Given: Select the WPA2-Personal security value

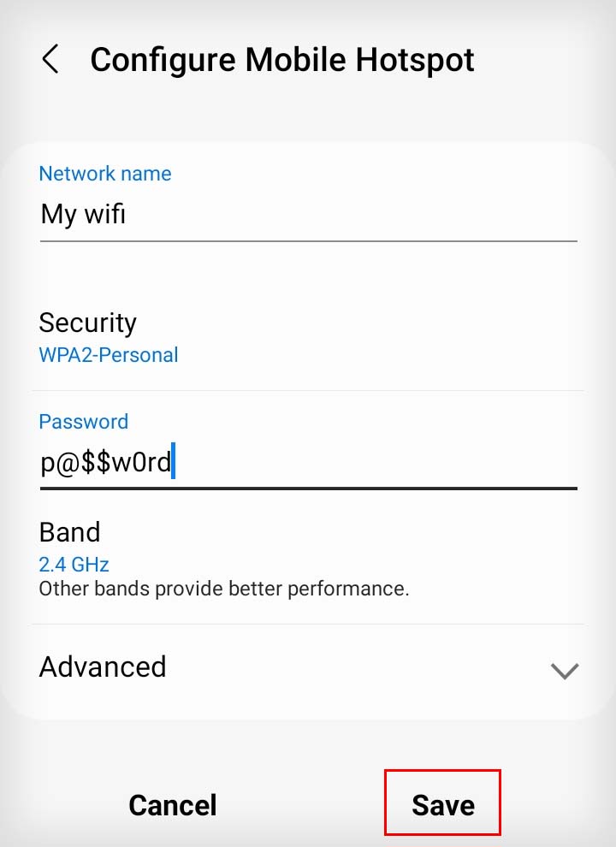Looking at the screenshot, I should tap(109, 355).
